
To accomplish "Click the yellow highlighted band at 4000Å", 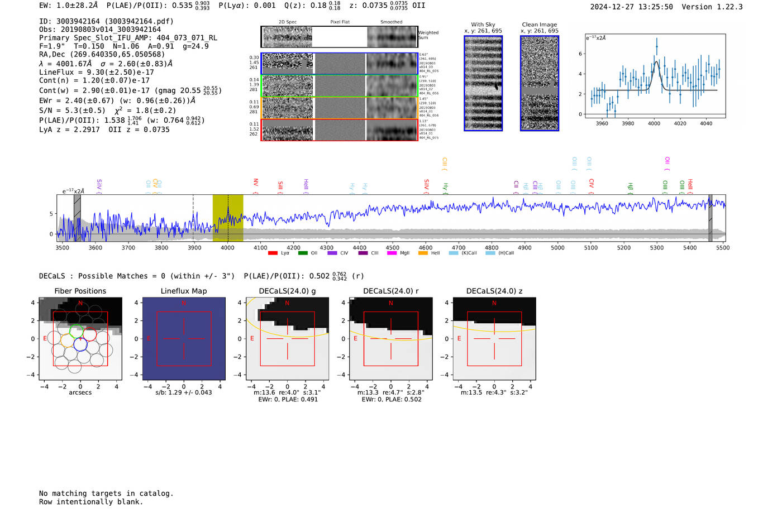I will [228, 218].
